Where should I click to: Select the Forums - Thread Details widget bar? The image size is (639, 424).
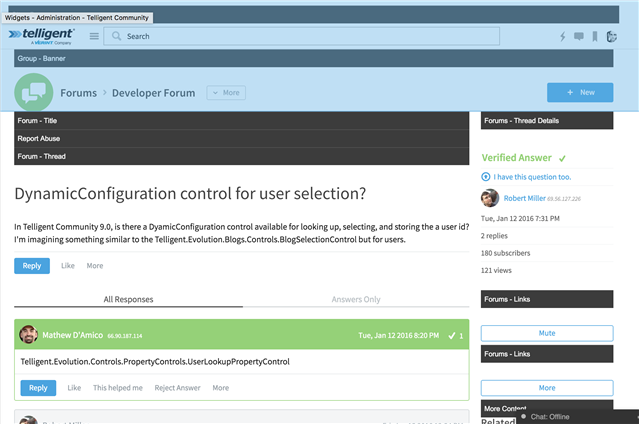coord(547,121)
